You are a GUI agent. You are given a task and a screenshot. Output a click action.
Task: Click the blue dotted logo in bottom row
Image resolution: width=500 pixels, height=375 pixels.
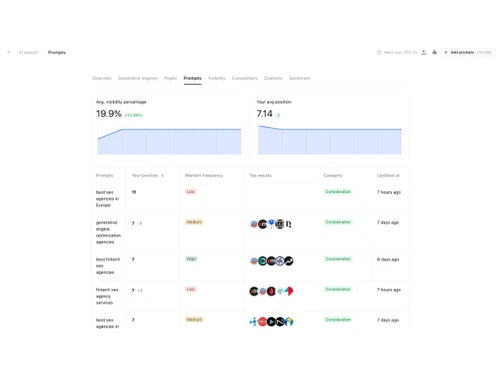click(253, 322)
